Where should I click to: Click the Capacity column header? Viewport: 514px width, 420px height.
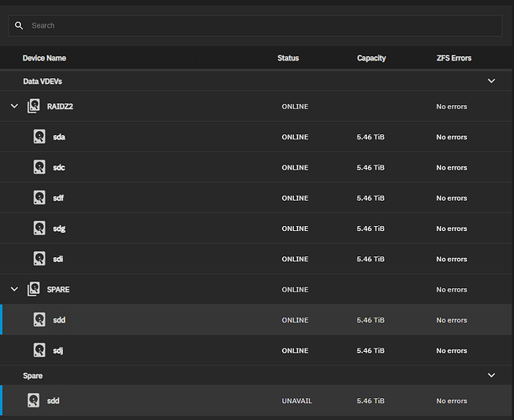pyautogui.click(x=371, y=58)
